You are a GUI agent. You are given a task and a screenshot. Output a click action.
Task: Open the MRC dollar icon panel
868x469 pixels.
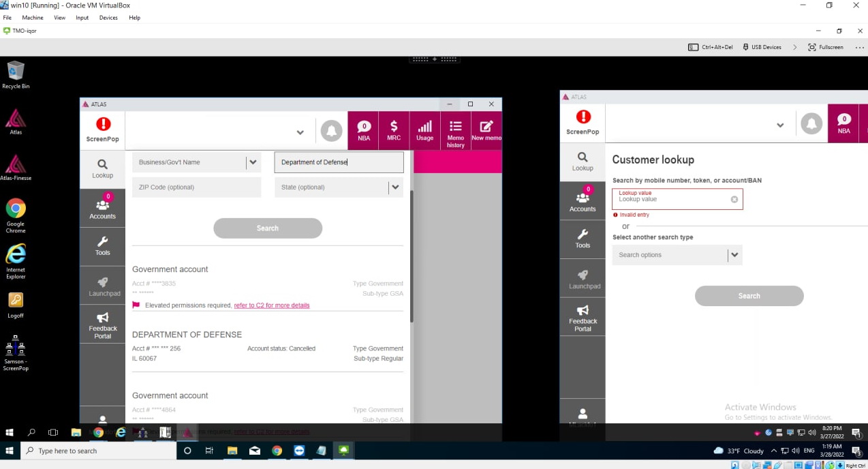(x=394, y=130)
